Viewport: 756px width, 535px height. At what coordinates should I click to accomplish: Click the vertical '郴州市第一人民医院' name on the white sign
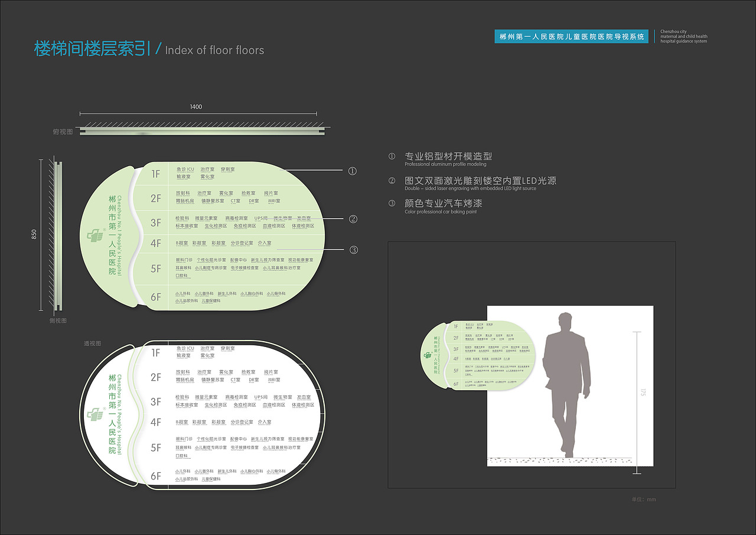click(x=112, y=414)
